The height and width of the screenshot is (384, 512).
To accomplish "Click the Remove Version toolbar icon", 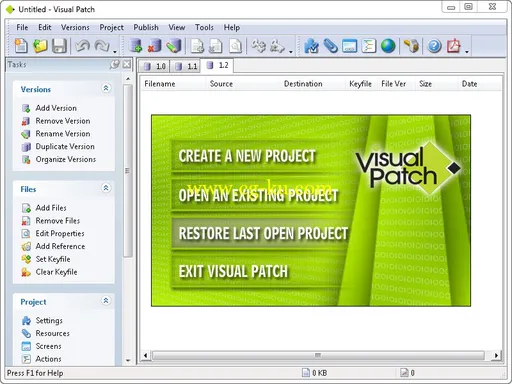I will tap(154, 46).
